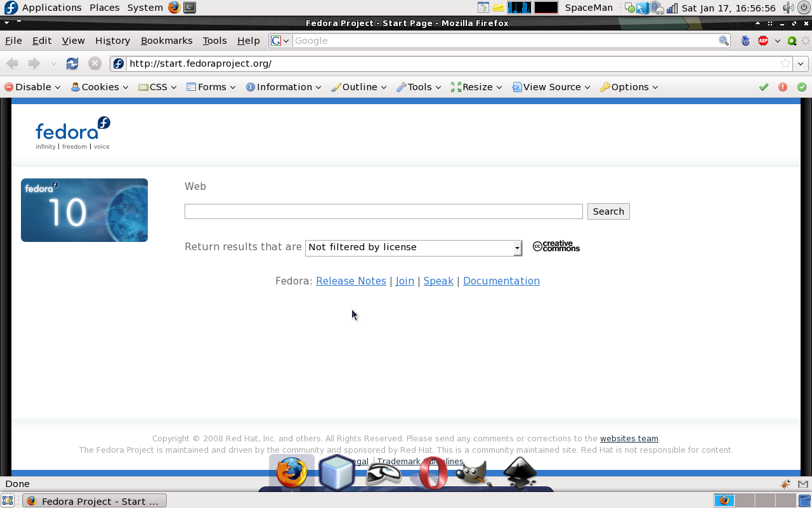The image size is (812, 508).
Task: Go forward with the forward arrow
Action: tap(34, 63)
